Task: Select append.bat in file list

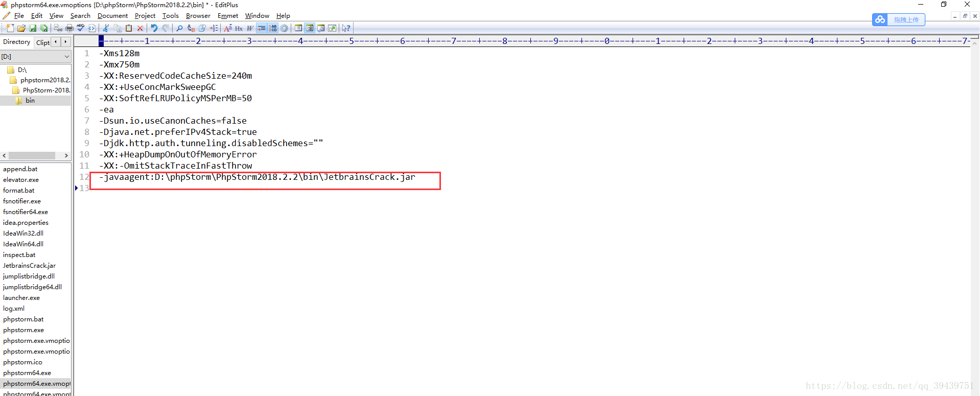Action: [20, 169]
